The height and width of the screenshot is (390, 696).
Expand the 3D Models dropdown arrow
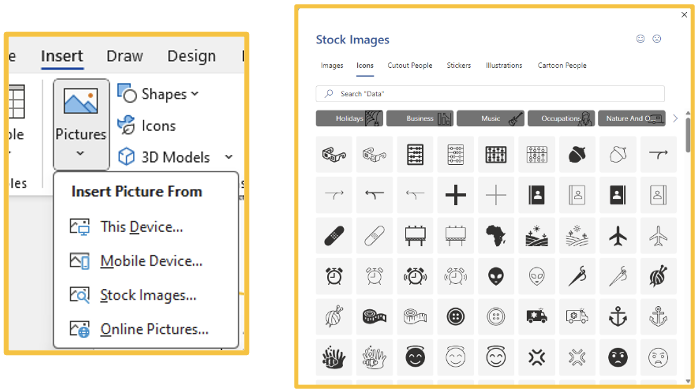coord(229,157)
